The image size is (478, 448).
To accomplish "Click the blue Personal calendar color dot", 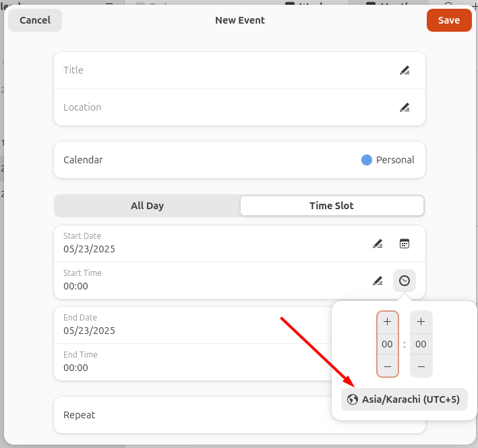I will tap(367, 160).
